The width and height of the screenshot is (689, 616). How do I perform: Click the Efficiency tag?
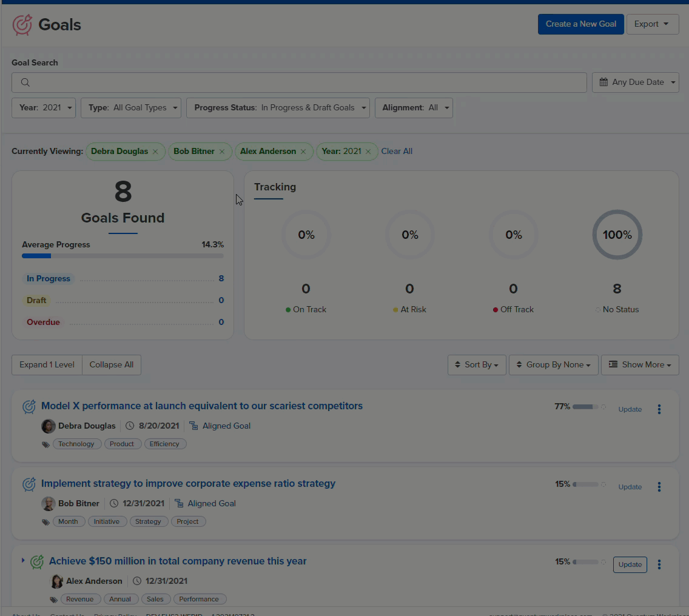click(x=164, y=444)
